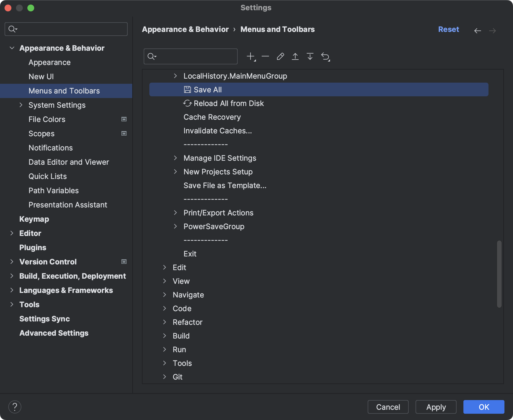513x420 pixels.
Task: Click the Remove action minus icon
Action: pos(265,56)
